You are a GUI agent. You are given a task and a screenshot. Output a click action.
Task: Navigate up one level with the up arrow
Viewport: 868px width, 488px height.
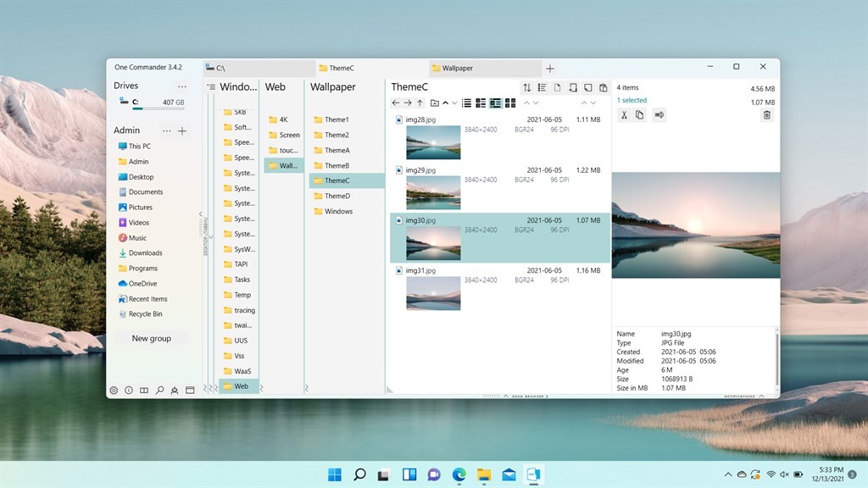420,103
